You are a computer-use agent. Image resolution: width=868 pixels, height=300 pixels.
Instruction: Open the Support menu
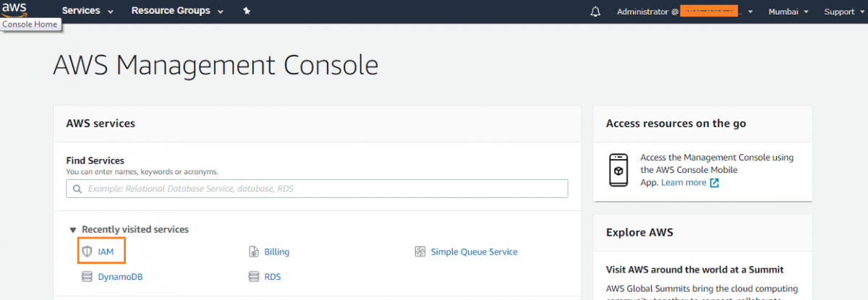click(843, 12)
